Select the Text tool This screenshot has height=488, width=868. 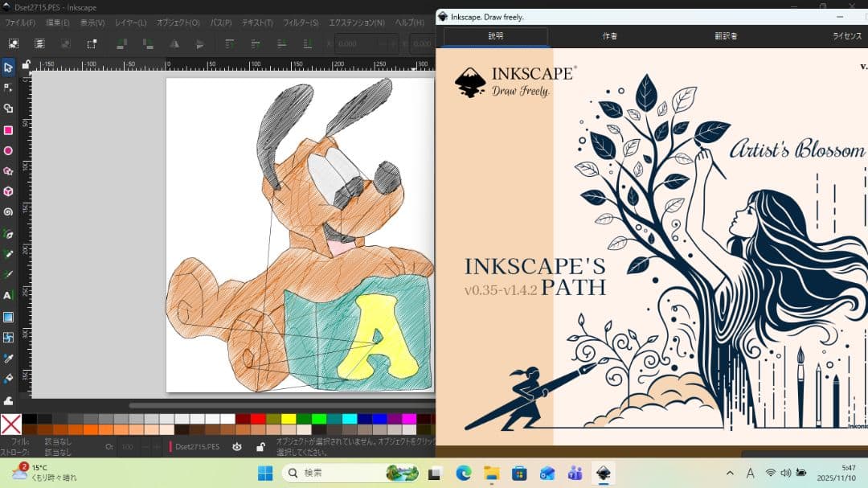(8, 295)
